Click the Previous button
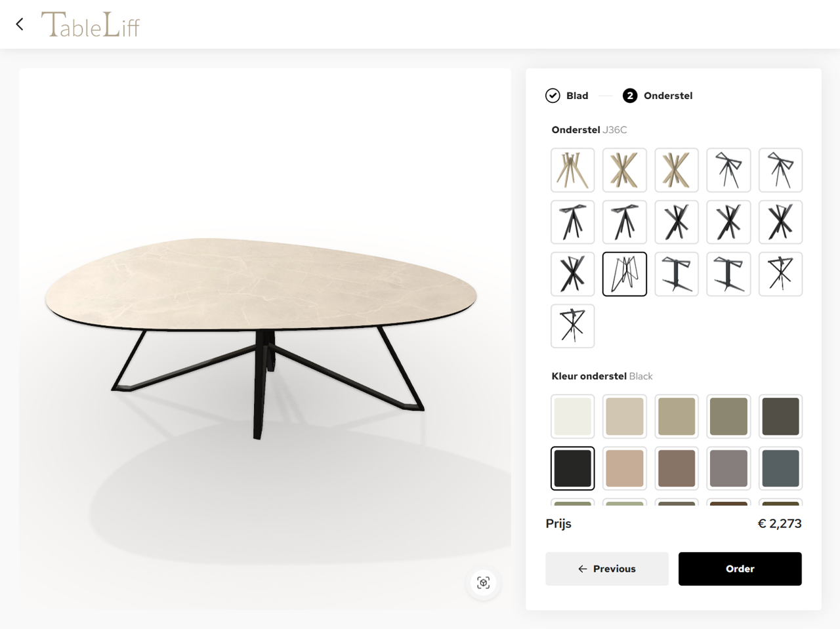This screenshot has height=629, width=840. (x=607, y=569)
